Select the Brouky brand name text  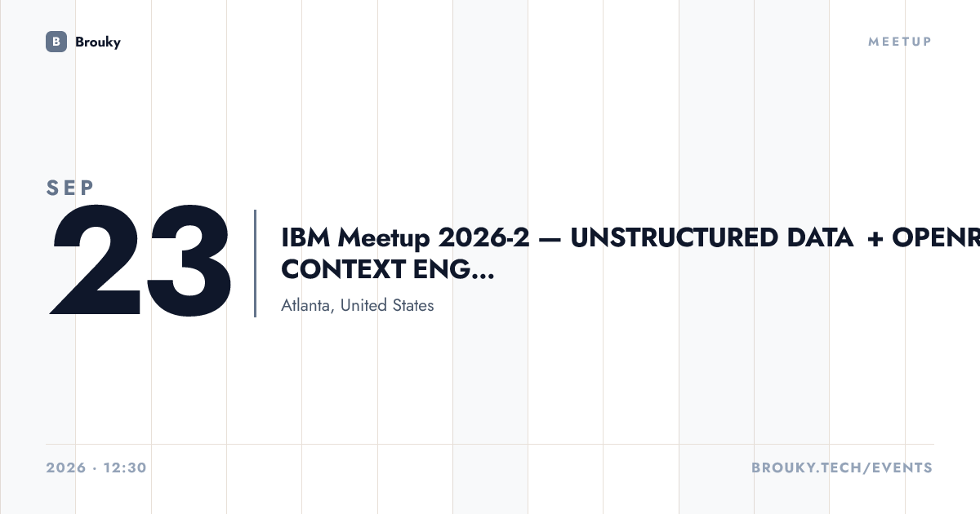pos(97,42)
